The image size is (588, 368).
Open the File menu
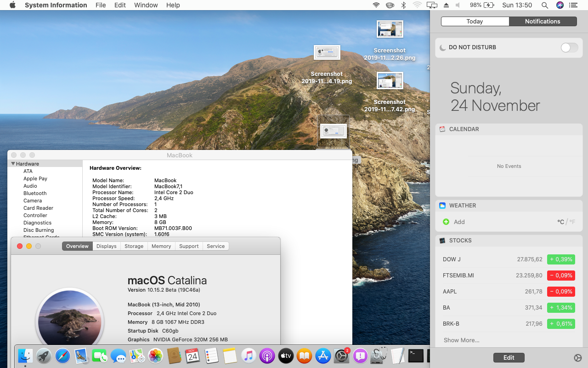coord(101,5)
